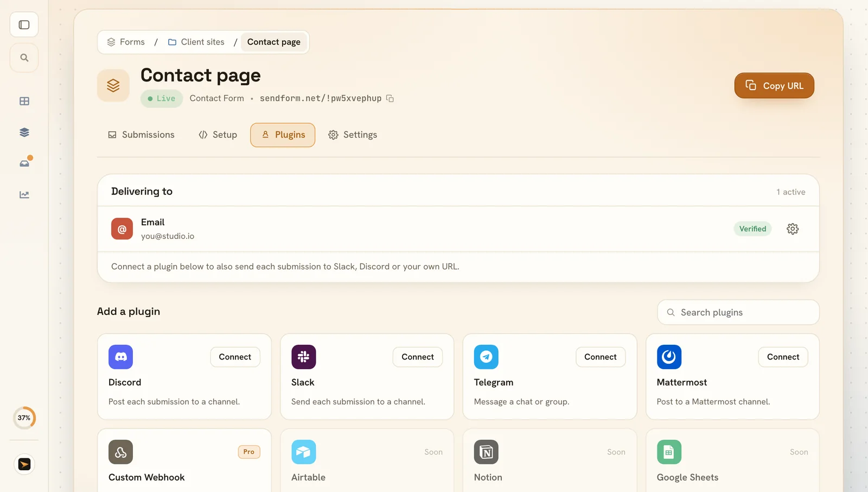Viewport: 868px width, 492px height.
Task: Connect the Slack plugin
Action: [418, 357]
